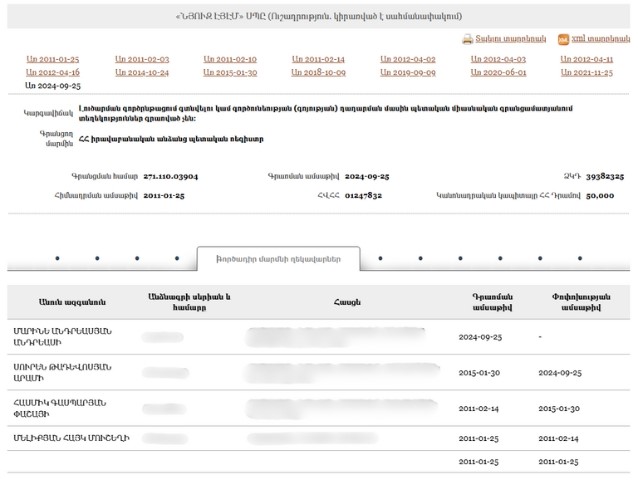Image resolution: width=638 pixels, height=481 pixels.
Task: Go to the 2020-06-01 date link
Action: tap(497, 73)
